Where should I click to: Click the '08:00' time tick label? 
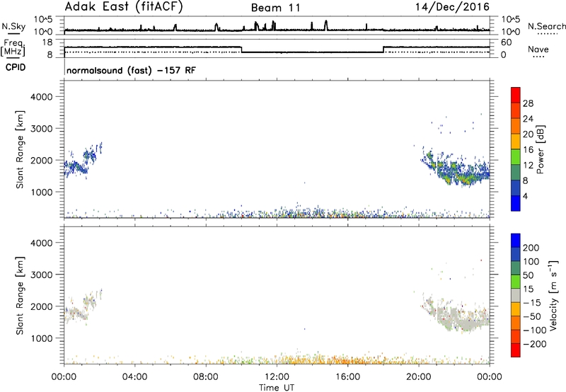206,377
